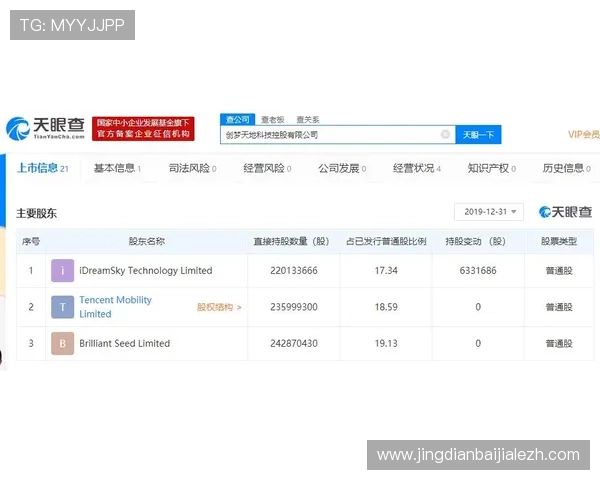The height and width of the screenshot is (480, 600).
Task: Click the 占已发行普通股比例 column header
Action: click(x=386, y=241)
